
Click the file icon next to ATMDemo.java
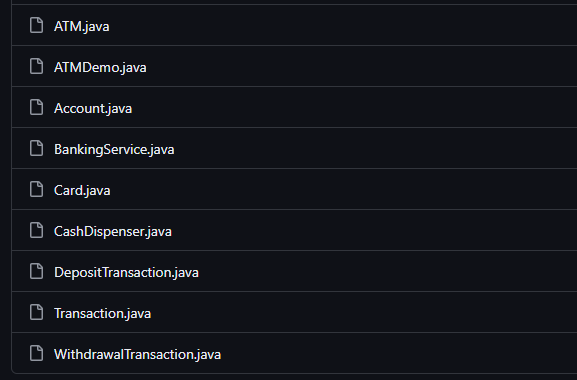[36, 66]
